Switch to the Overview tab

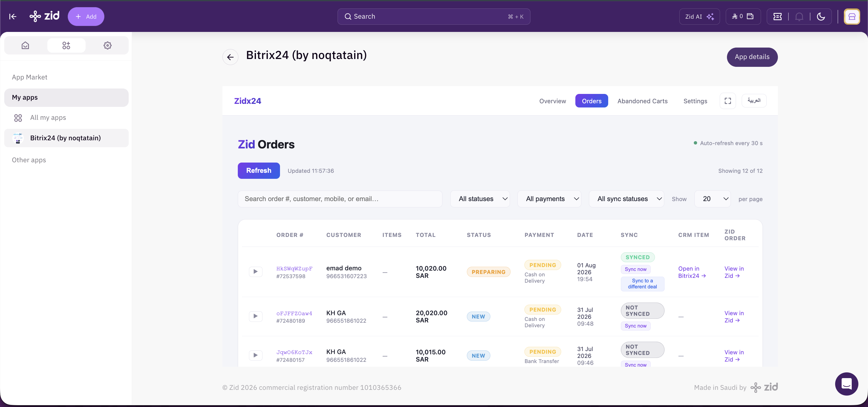[553, 101]
